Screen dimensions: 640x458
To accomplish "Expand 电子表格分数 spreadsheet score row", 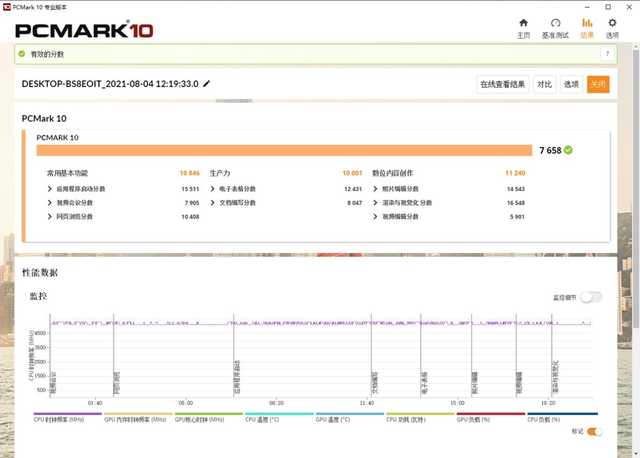I will pos(286,189).
